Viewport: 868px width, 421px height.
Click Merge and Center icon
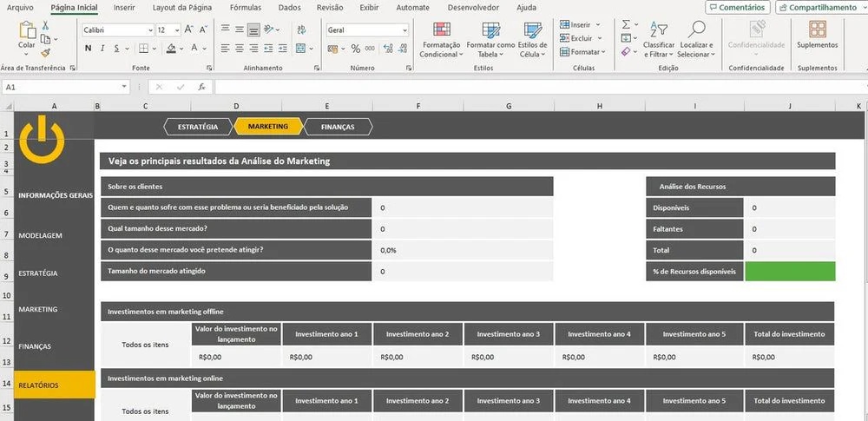pyautogui.click(x=300, y=49)
